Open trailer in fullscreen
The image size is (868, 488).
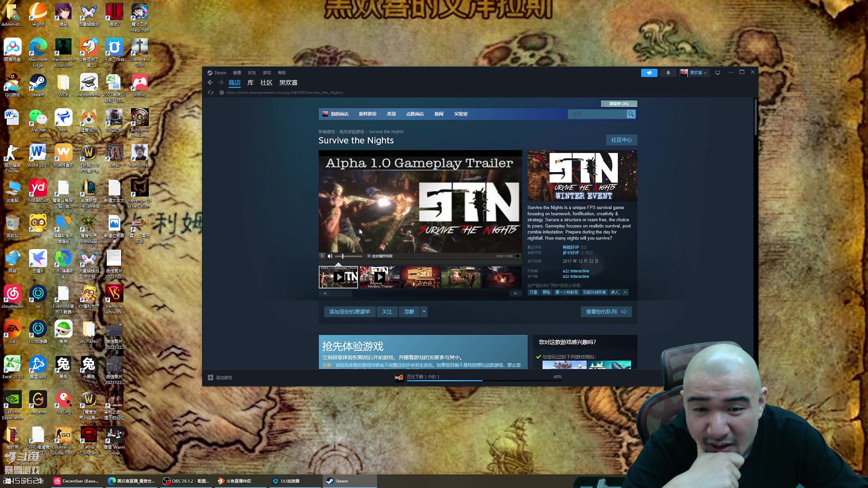point(518,256)
